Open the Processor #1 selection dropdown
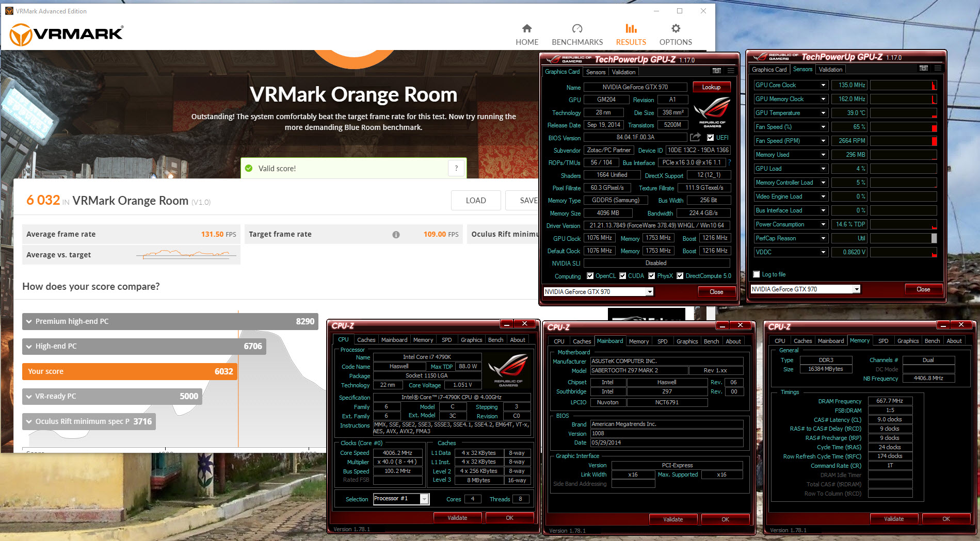Screen dimensions: 980x541 424,499
